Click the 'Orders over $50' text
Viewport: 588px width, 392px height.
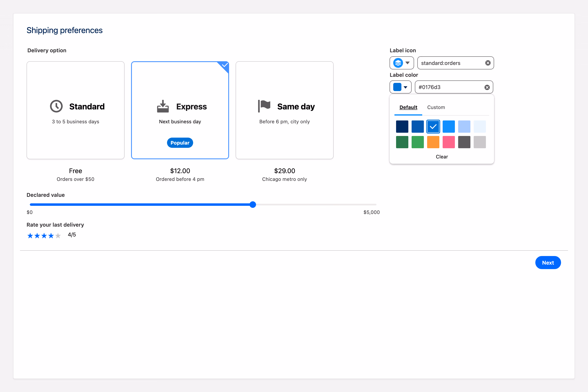click(x=76, y=179)
